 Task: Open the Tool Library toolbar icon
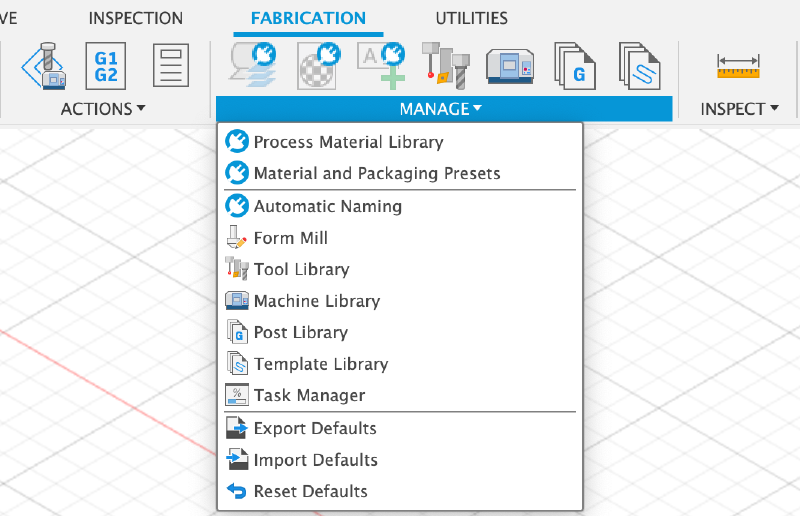[445, 66]
